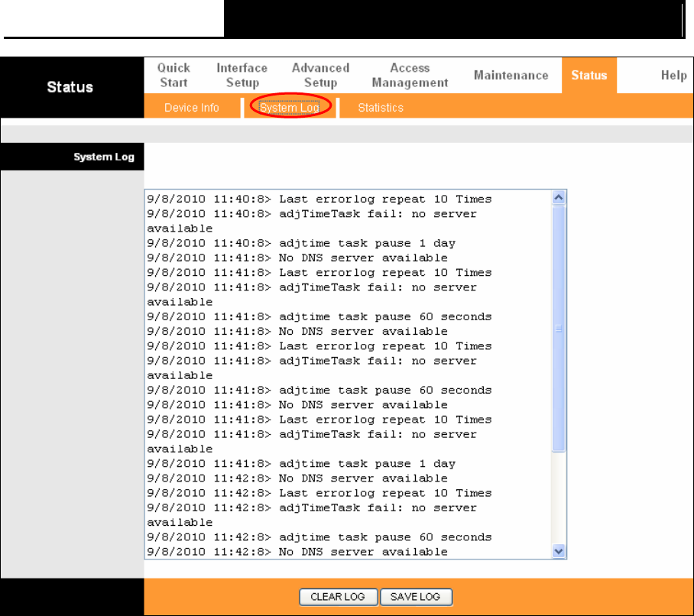Viewport: 694px width, 616px height.
Task: Click the 'System Log' section heading
Action: (x=104, y=157)
